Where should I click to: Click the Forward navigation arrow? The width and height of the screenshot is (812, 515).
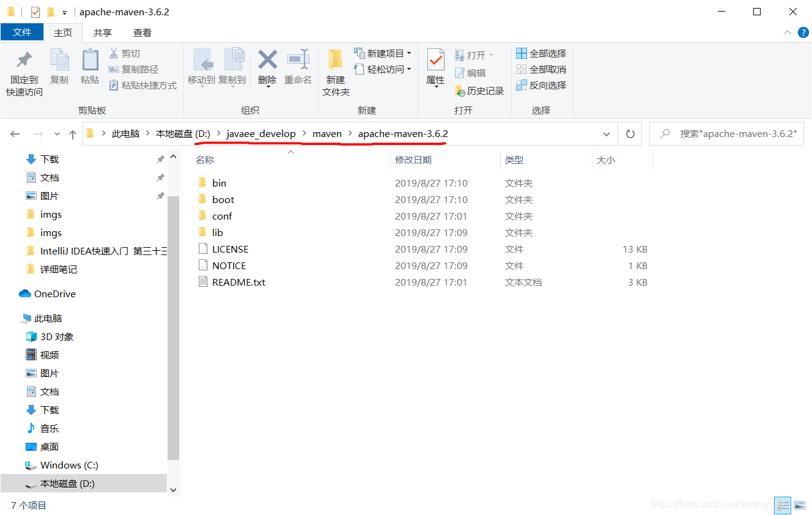click(x=39, y=134)
